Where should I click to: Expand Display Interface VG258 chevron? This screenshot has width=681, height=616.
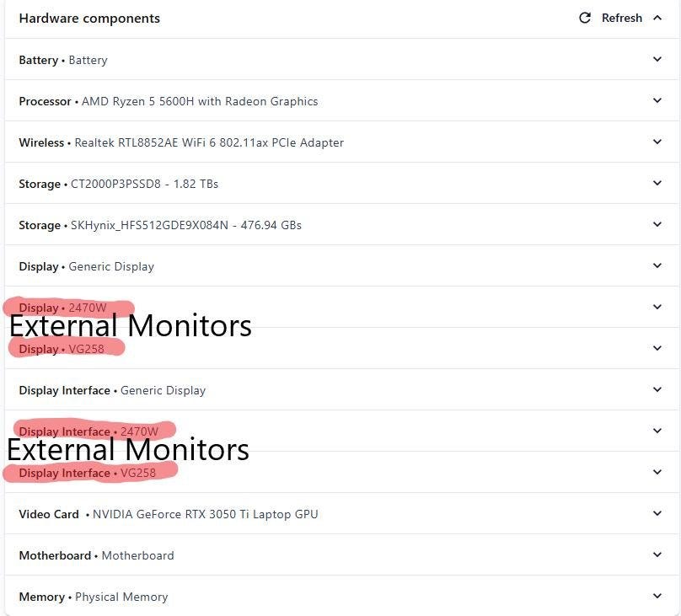tap(657, 473)
